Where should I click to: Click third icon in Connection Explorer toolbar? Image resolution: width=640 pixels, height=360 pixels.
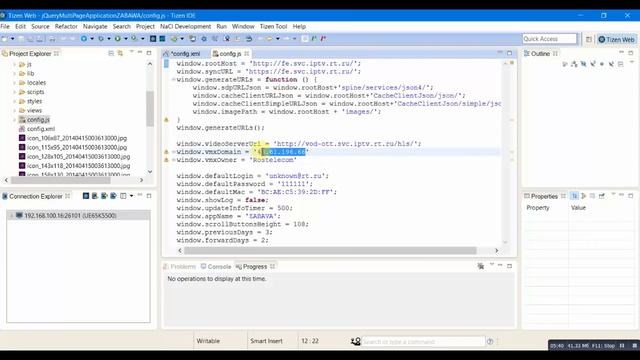(104, 196)
